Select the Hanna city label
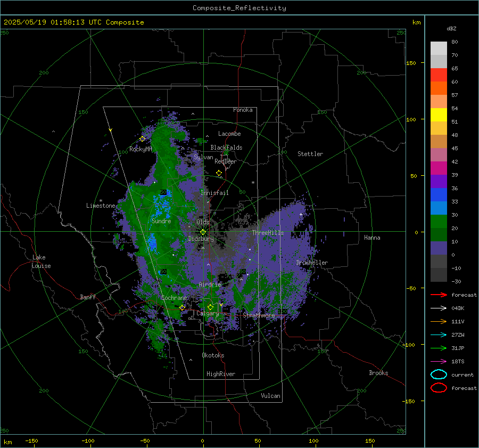Viewport: 479px width, 448px height. pos(372,238)
